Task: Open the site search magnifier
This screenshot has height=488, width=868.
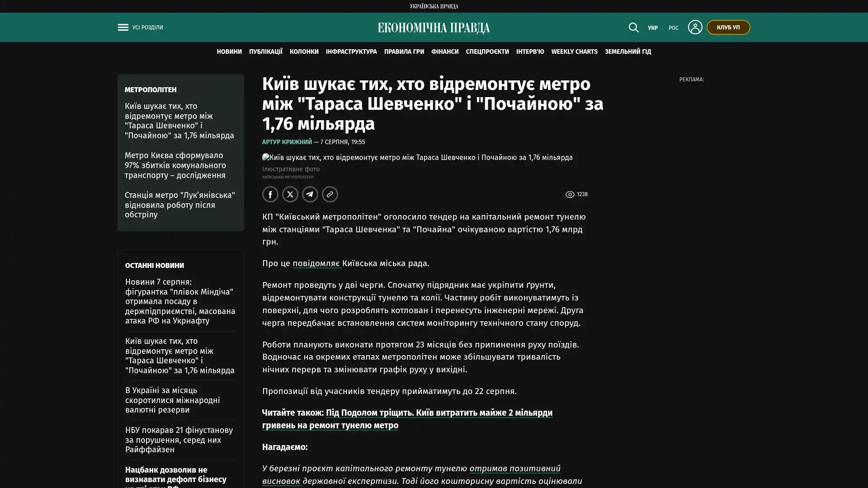Action: pos(633,27)
